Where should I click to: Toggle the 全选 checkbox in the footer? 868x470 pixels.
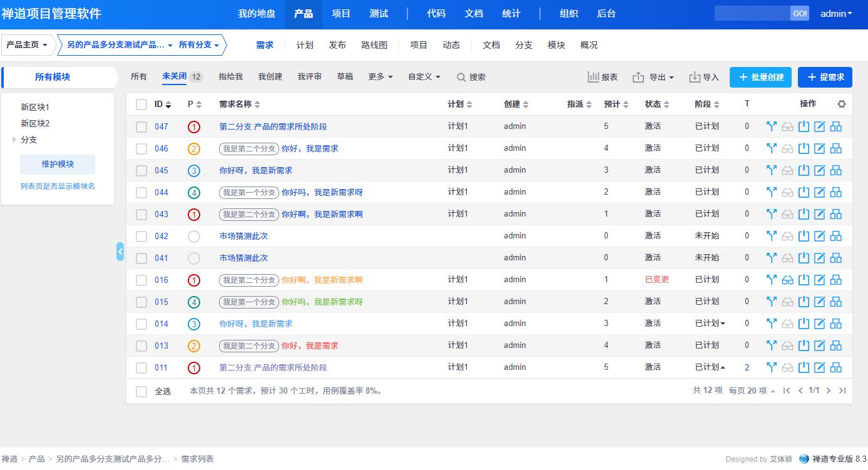pos(141,391)
